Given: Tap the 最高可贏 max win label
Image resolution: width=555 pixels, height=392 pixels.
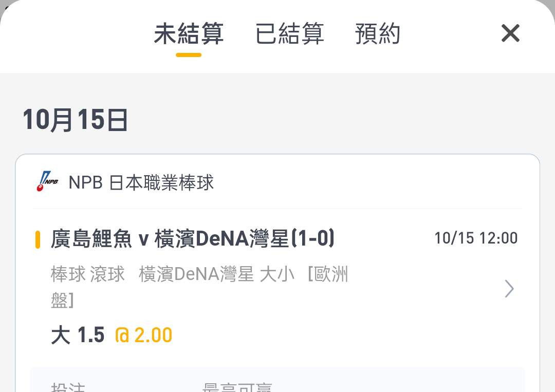Looking at the screenshot, I should 237,386.
